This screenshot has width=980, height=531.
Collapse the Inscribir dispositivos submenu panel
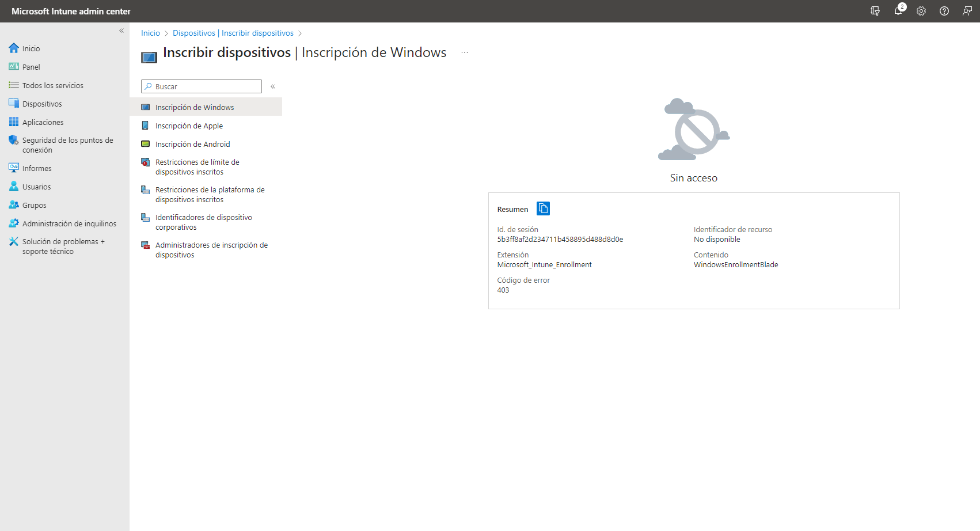click(x=273, y=86)
